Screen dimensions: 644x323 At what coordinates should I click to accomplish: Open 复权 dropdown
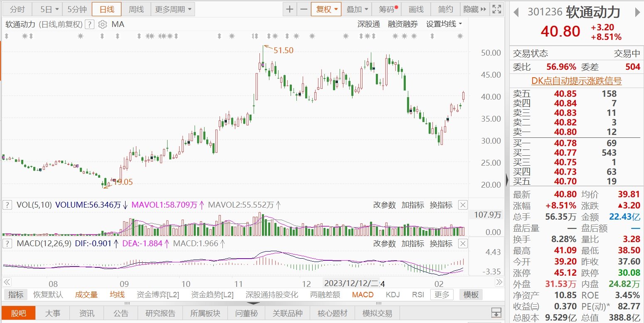point(326,9)
